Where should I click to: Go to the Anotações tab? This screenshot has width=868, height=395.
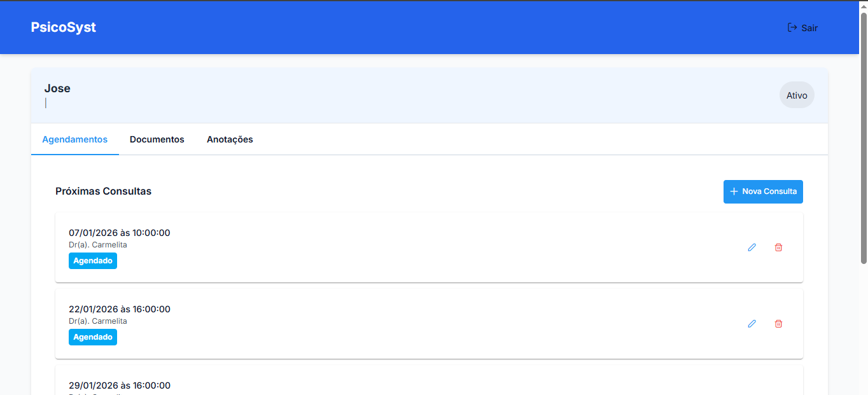pos(230,139)
